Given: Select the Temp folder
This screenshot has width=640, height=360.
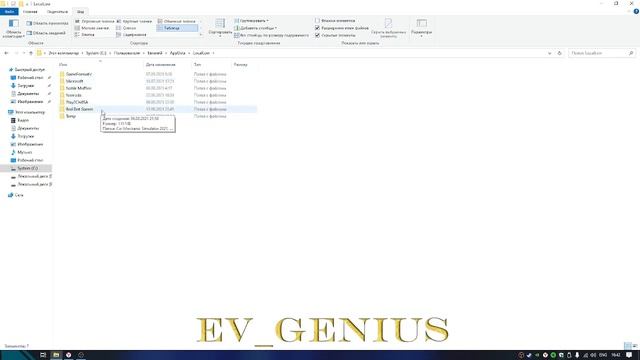Looking at the screenshot, I should click(71, 116).
